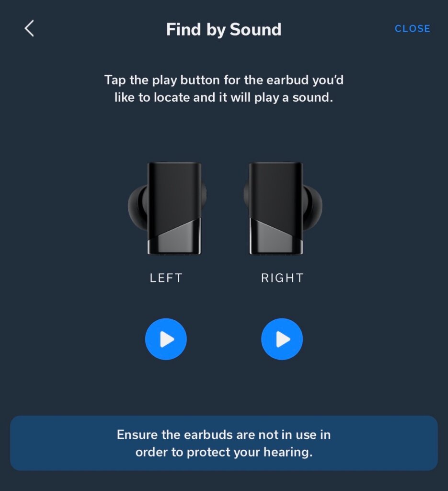
Task: Play locating sound on the right earbud
Action: (x=282, y=339)
